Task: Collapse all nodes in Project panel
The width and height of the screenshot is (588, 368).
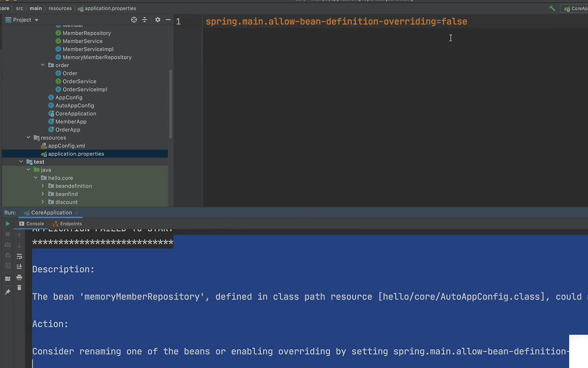Action: click(144, 20)
